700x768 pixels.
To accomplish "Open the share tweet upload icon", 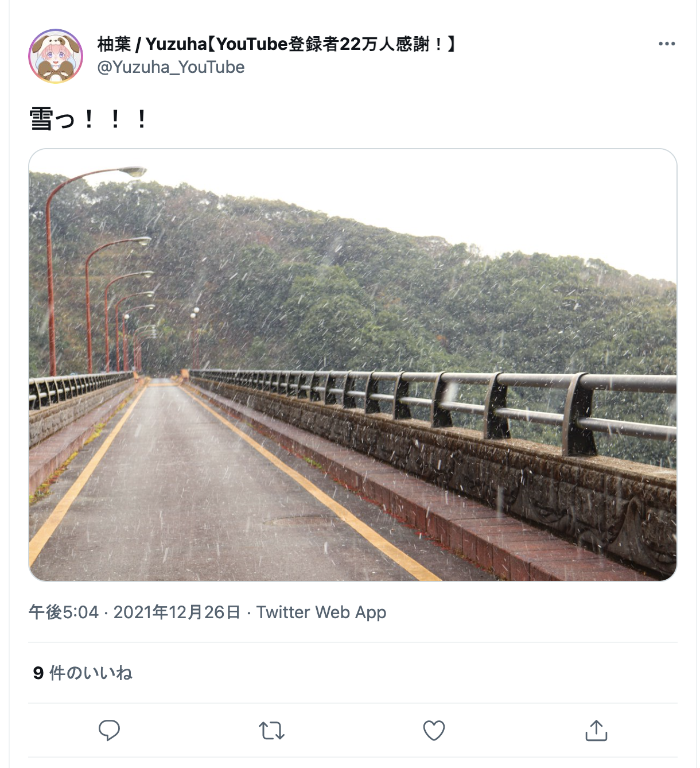I will 596,730.
